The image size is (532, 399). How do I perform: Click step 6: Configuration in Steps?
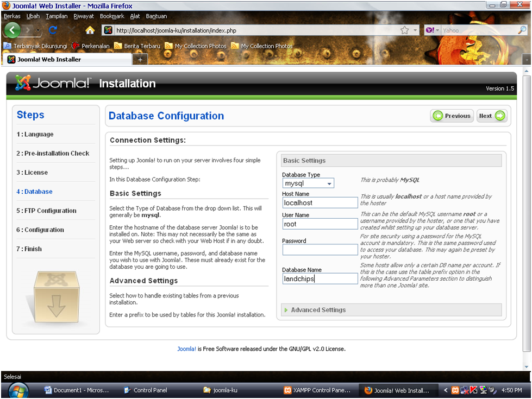(40, 230)
